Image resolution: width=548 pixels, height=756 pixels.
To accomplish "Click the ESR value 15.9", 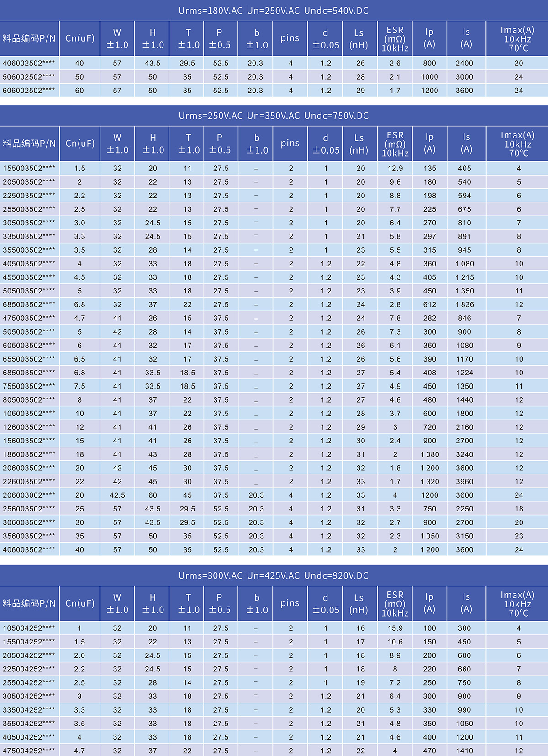I will [x=395, y=628].
